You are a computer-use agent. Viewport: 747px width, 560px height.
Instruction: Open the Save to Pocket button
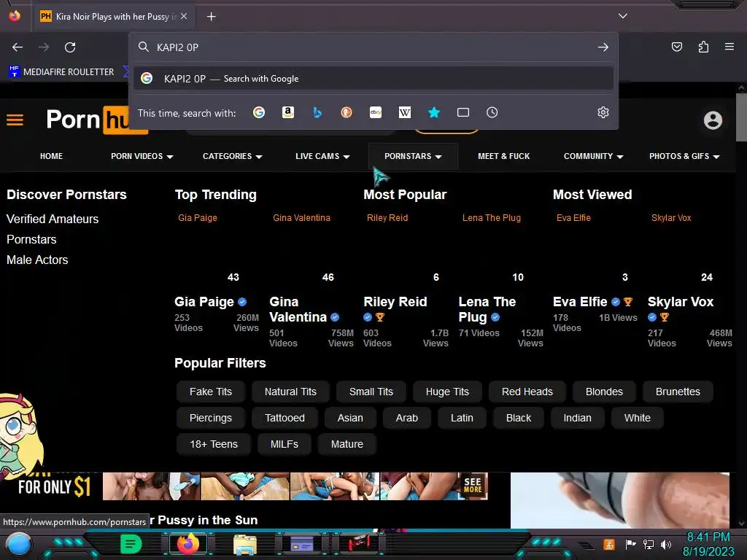(x=676, y=47)
